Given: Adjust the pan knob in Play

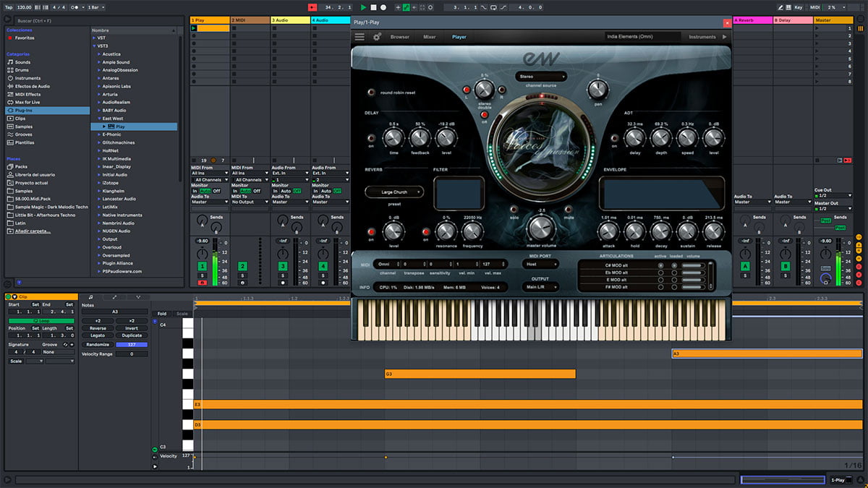Looking at the screenshot, I should click(597, 90).
